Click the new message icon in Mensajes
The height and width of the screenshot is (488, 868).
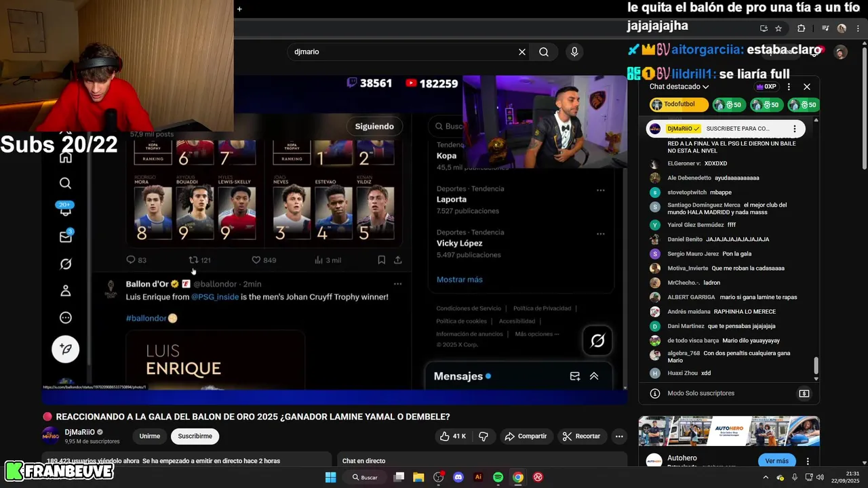(x=575, y=376)
